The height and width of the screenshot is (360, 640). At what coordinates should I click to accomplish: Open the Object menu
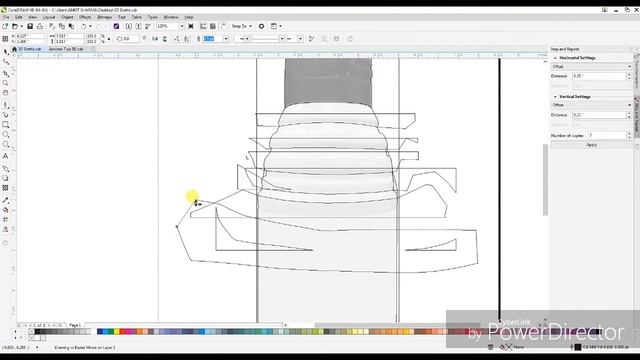coord(67,17)
